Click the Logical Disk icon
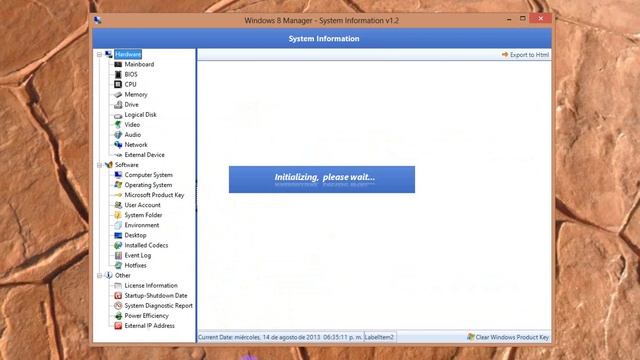The image size is (640, 360). point(118,115)
